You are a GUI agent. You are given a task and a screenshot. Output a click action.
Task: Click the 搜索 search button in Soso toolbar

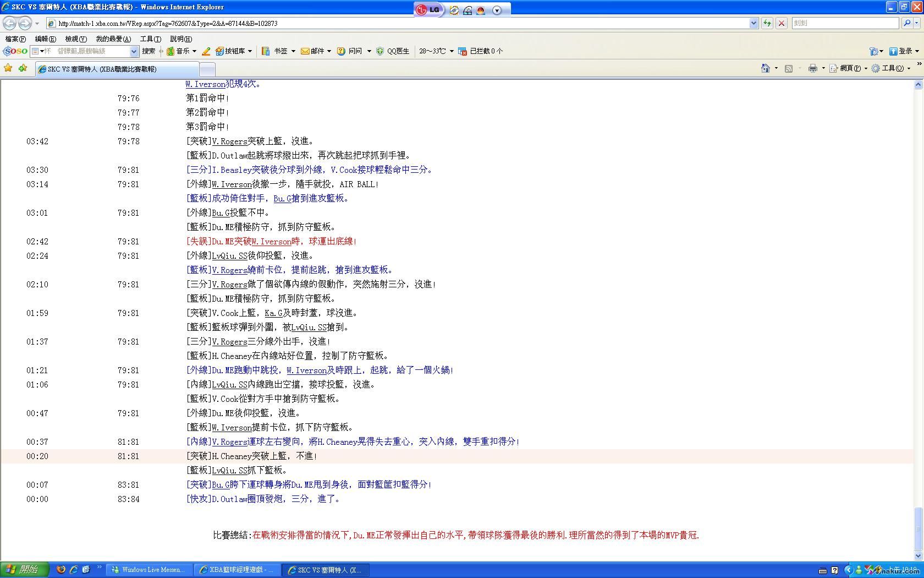[x=148, y=51]
